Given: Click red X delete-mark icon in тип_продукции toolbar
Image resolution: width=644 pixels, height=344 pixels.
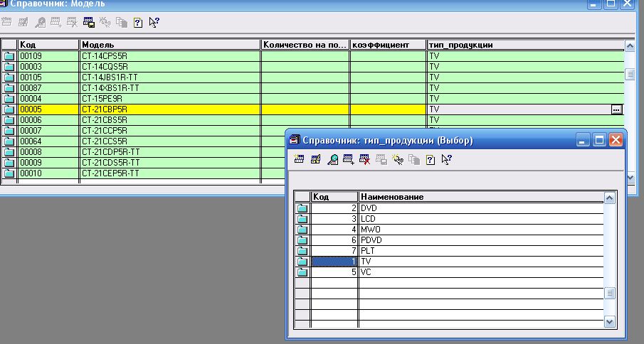Looking at the screenshot, I should (x=364, y=160).
